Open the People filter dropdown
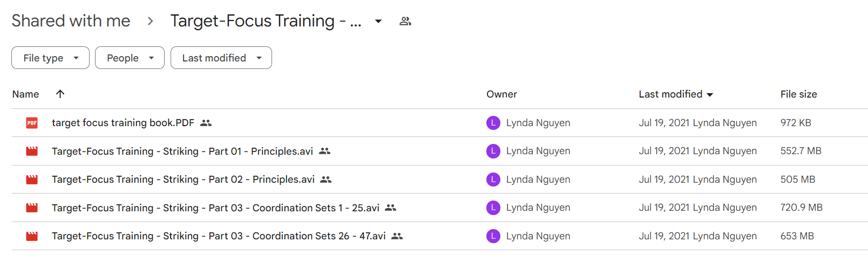Viewport: 868px width, 262px height. 130,58
